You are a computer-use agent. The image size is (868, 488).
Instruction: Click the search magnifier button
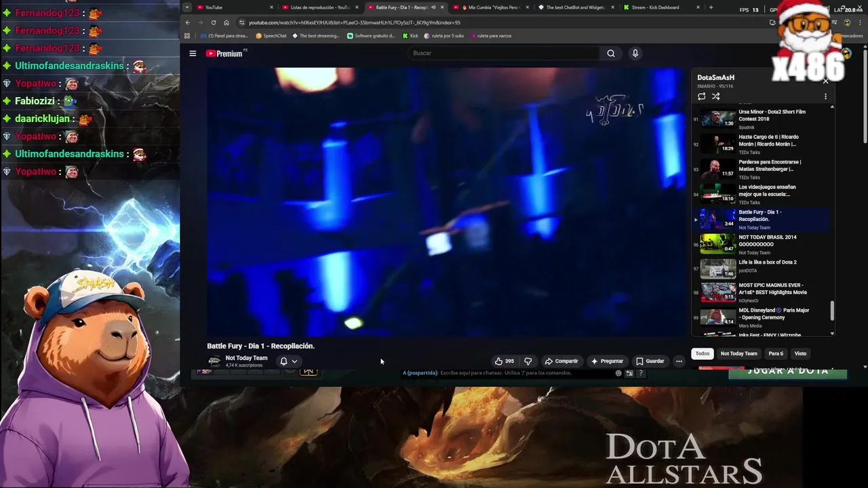tap(611, 54)
